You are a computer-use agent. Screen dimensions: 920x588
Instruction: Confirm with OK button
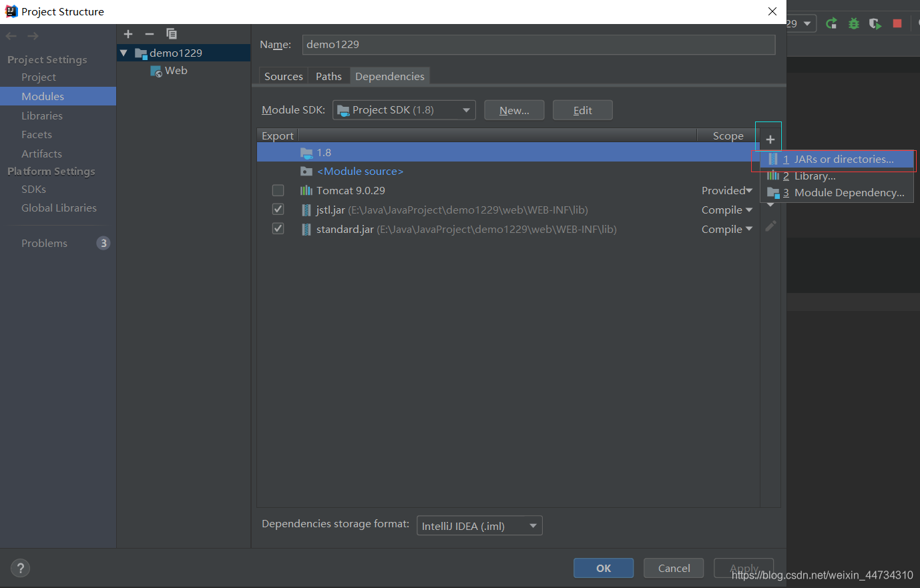coord(604,568)
